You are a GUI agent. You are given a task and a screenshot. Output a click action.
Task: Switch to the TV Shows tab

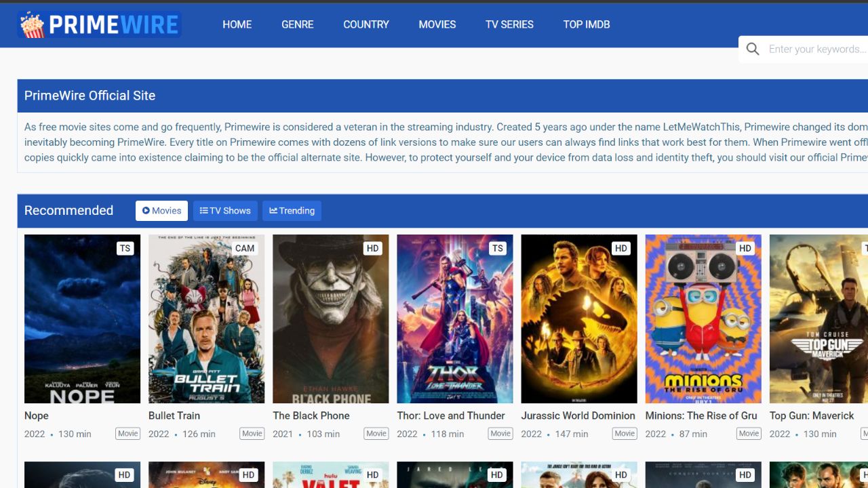[225, 211]
